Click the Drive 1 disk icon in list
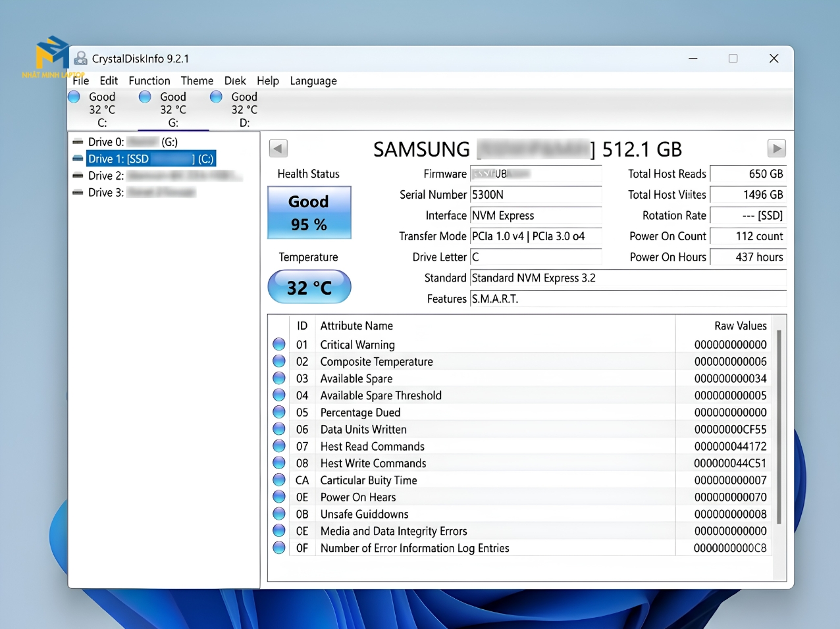The image size is (840, 629). 78,159
